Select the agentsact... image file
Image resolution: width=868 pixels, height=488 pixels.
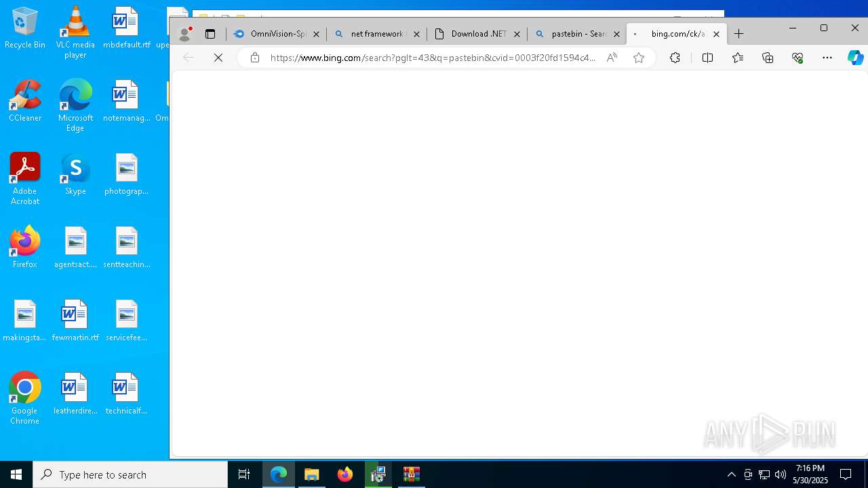(x=75, y=247)
